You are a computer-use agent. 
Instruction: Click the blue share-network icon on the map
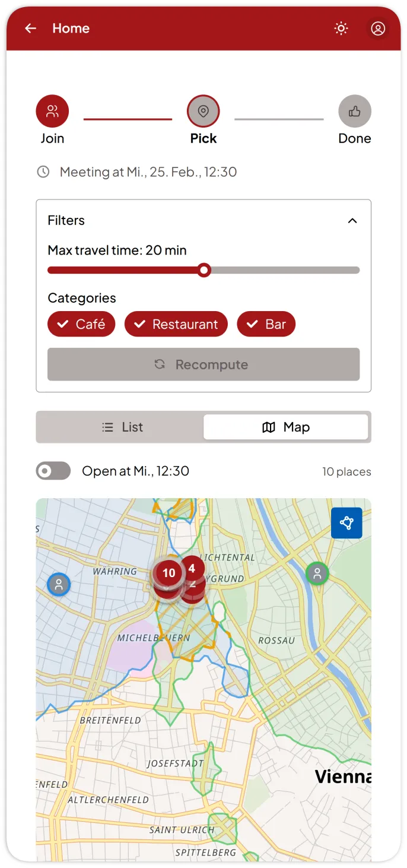coord(346,523)
